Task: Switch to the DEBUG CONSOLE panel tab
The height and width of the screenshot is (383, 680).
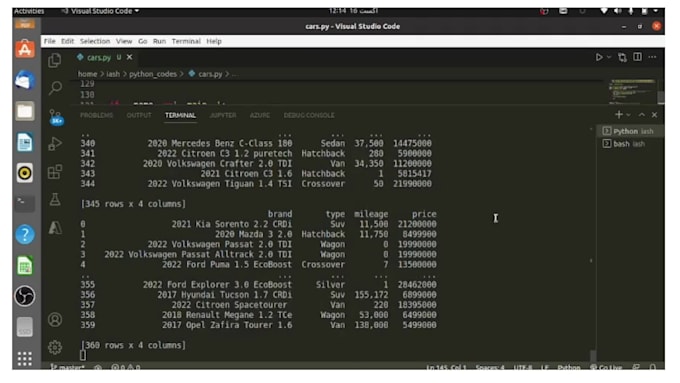Action: click(x=309, y=115)
